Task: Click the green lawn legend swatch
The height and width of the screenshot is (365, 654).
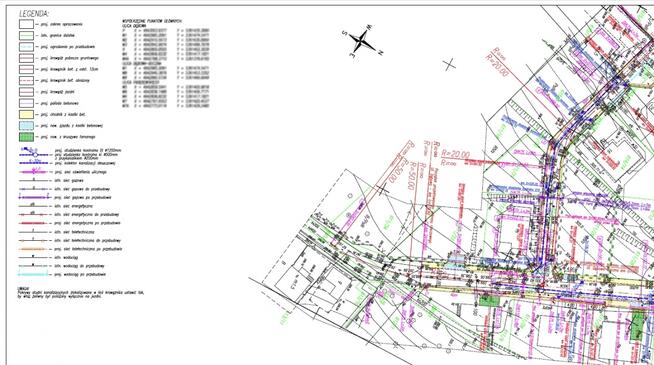Action: pyautogui.click(x=26, y=137)
